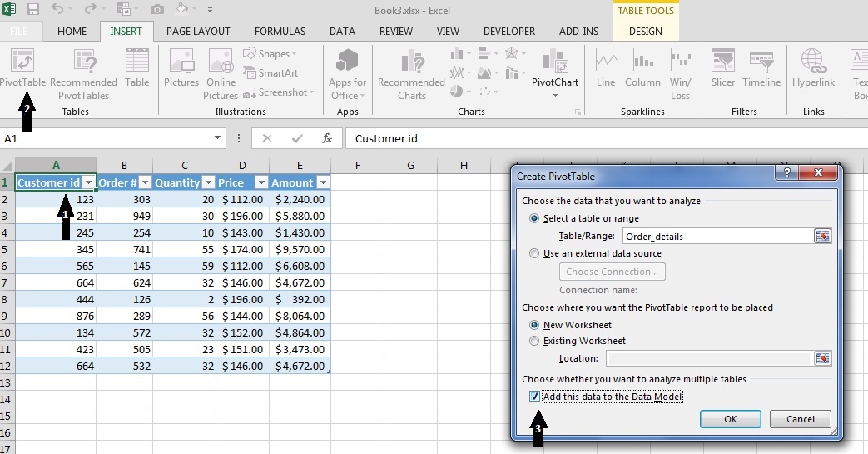This screenshot has height=454, width=868.
Task: Insert a Column sparkline
Action: coord(642,68)
